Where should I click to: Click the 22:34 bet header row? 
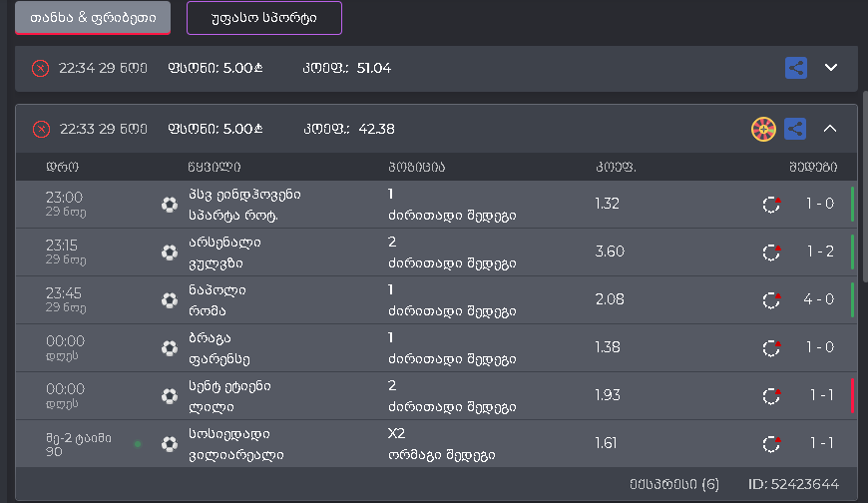(399, 68)
